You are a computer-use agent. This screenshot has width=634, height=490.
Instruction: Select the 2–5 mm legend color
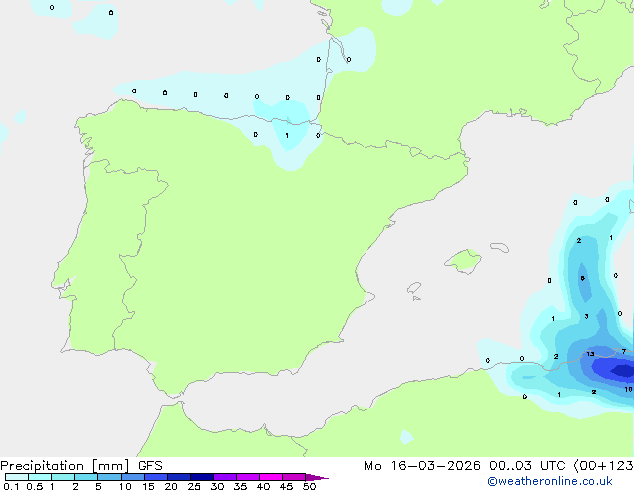coord(86,477)
